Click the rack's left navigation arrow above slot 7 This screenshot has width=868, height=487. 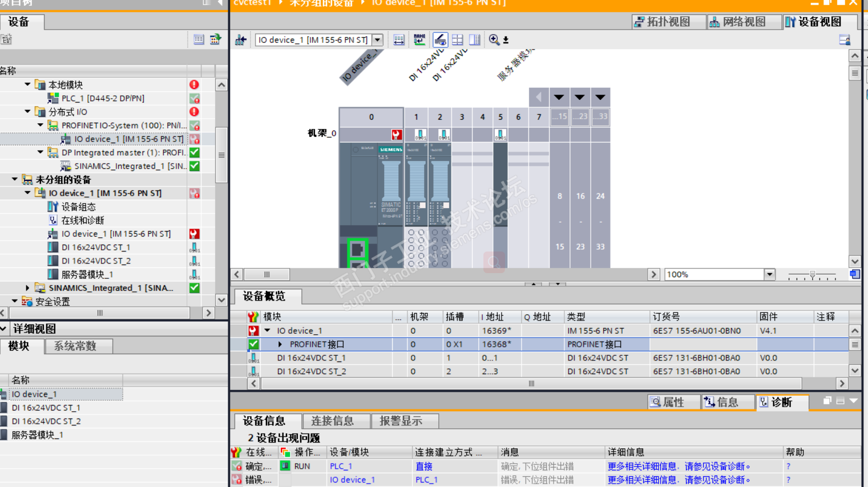point(539,98)
